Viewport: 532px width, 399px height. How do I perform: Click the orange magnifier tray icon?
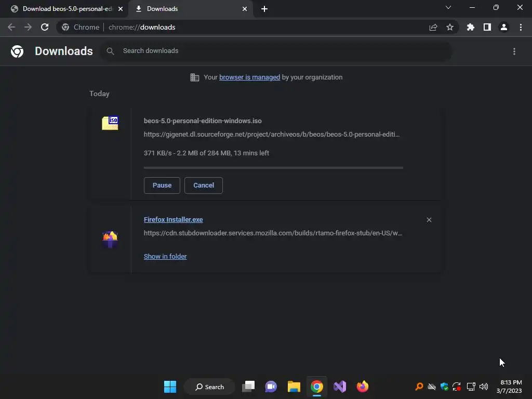pyautogui.click(x=419, y=387)
